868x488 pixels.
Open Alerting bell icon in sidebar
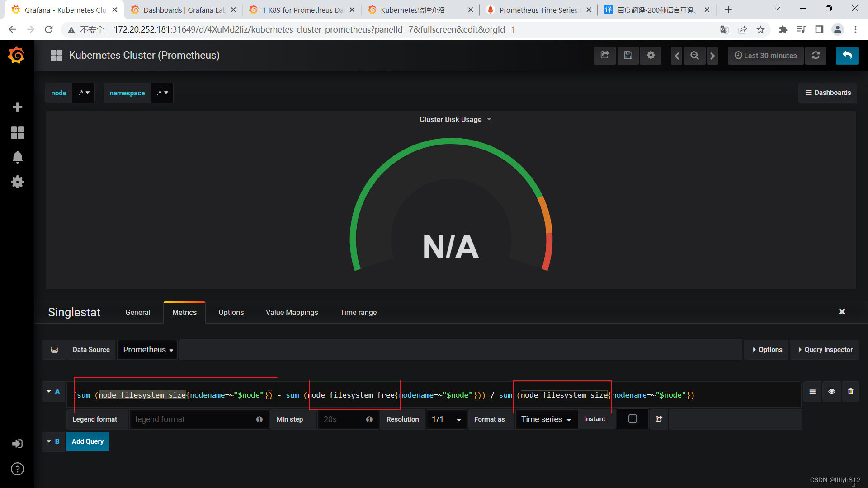pos(17,157)
